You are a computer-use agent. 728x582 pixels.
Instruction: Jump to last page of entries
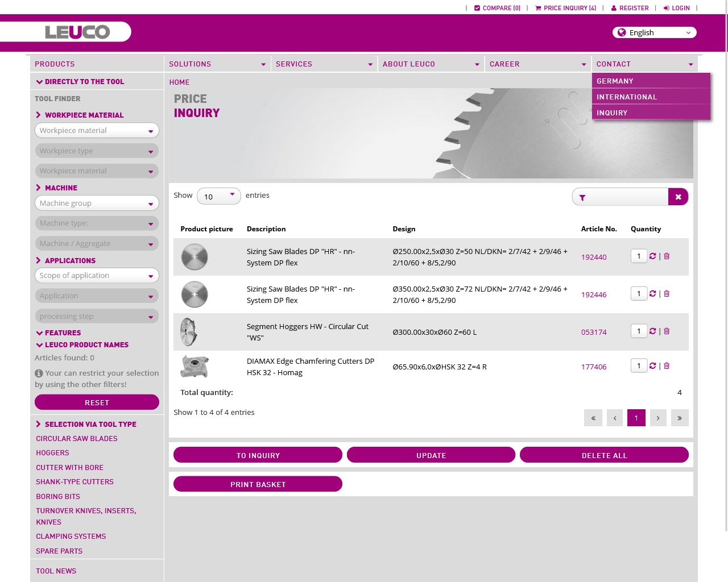point(680,418)
